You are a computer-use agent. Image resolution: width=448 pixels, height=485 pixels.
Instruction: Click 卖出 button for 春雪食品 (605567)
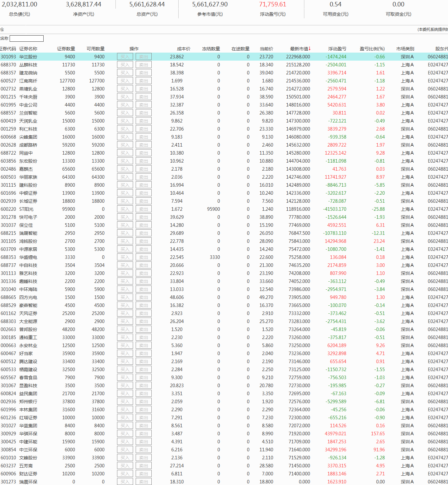click(144, 378)
